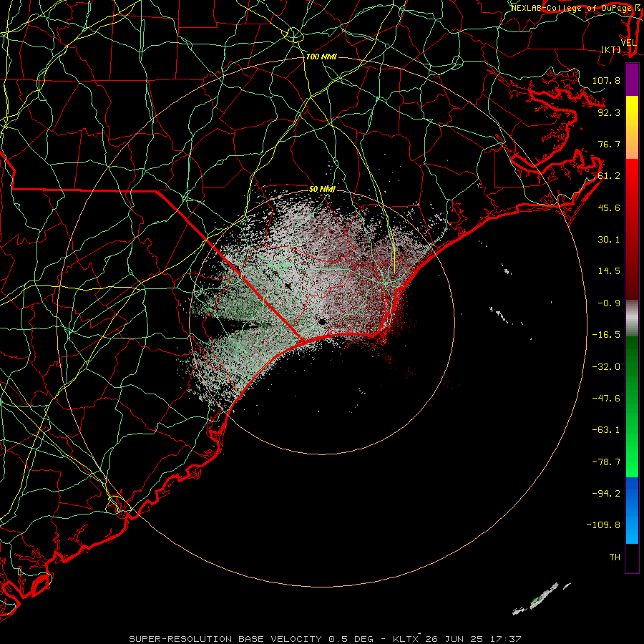Select the 61.2 legend value

[x=609, y=176]
